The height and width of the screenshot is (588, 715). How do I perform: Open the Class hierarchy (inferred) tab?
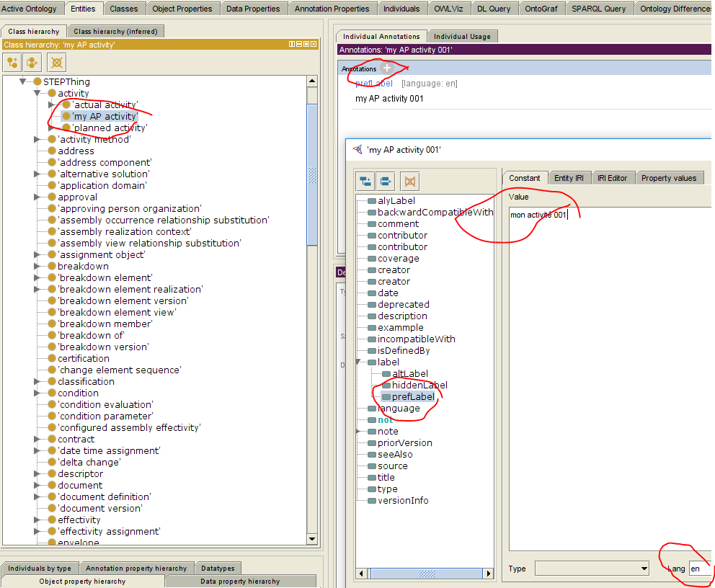tap(116, 32)
